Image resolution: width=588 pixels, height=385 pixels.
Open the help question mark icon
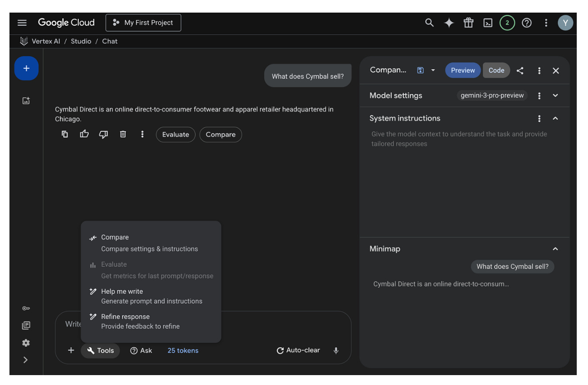point(526,23)
